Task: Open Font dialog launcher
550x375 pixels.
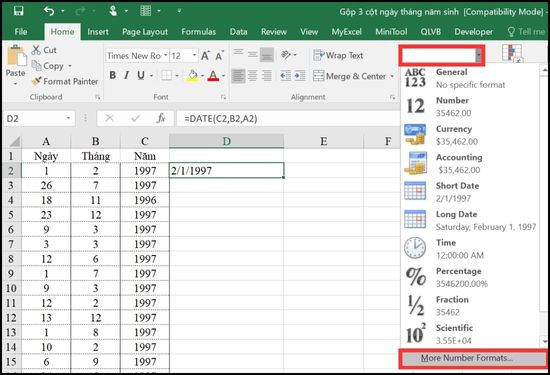Action: point(223,97)
